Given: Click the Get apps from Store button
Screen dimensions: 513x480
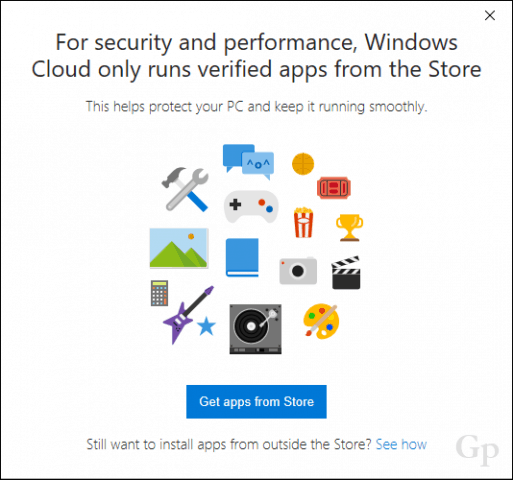Looking at the screenshot, I should click(256, 402).
